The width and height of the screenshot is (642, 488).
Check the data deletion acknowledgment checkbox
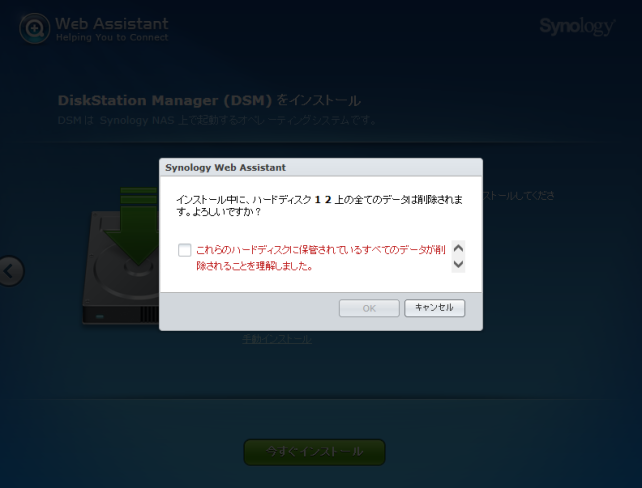point(185,250)
